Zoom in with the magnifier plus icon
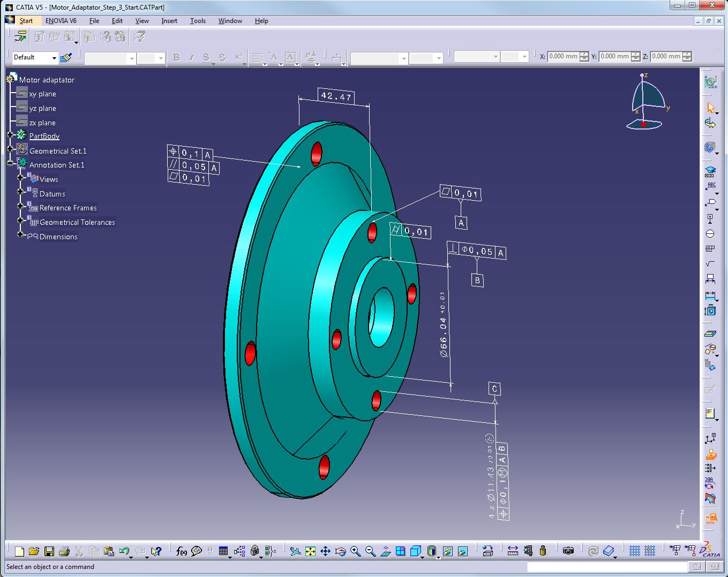This screenshot has height=577, width=728. (x=355, y=551)
